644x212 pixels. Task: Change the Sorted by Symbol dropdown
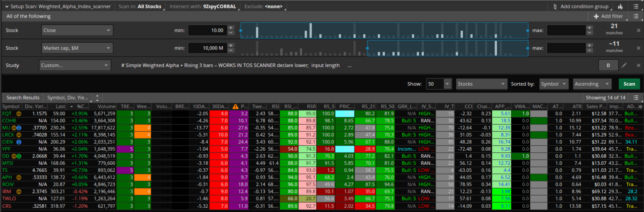point(554,84)
